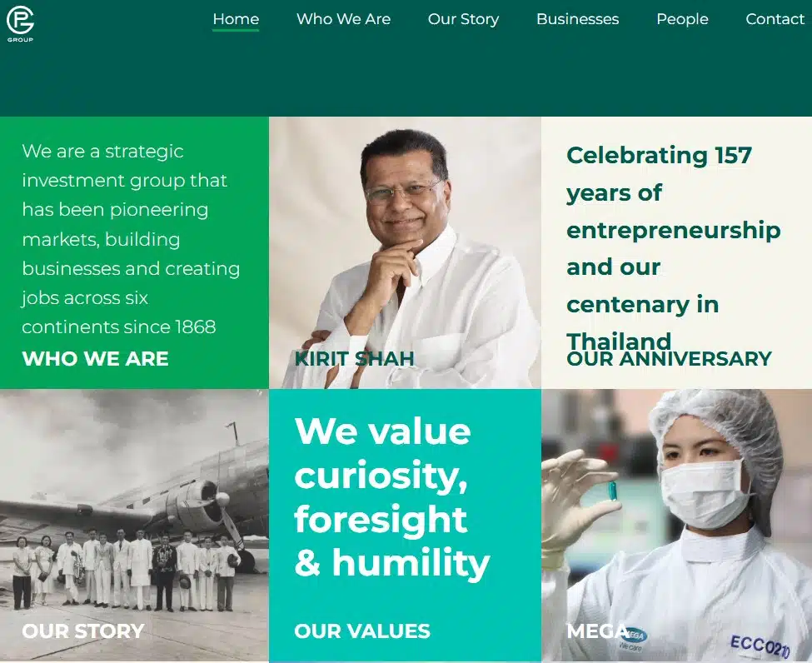Image resolution: width=812 pixels, height=663 pixels.
Task: Open the OUR STORY tile label
Action: 83,631
